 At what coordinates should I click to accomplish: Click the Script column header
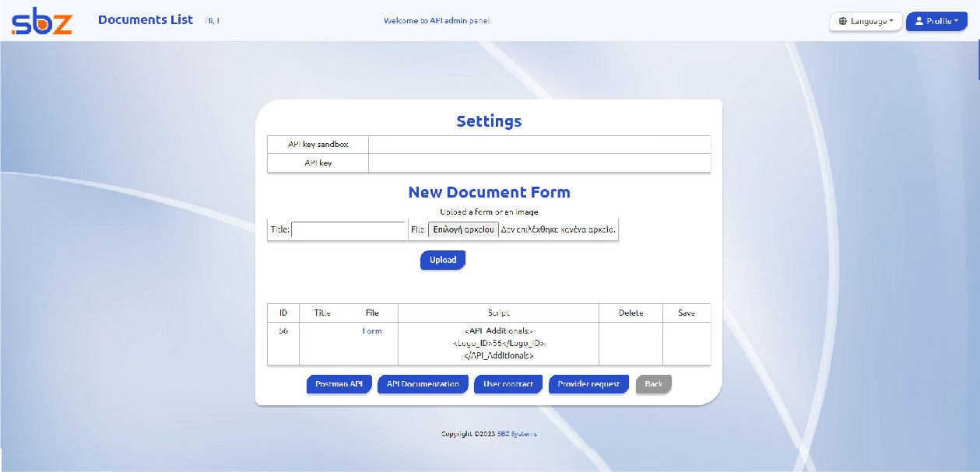tap(498, 313)
